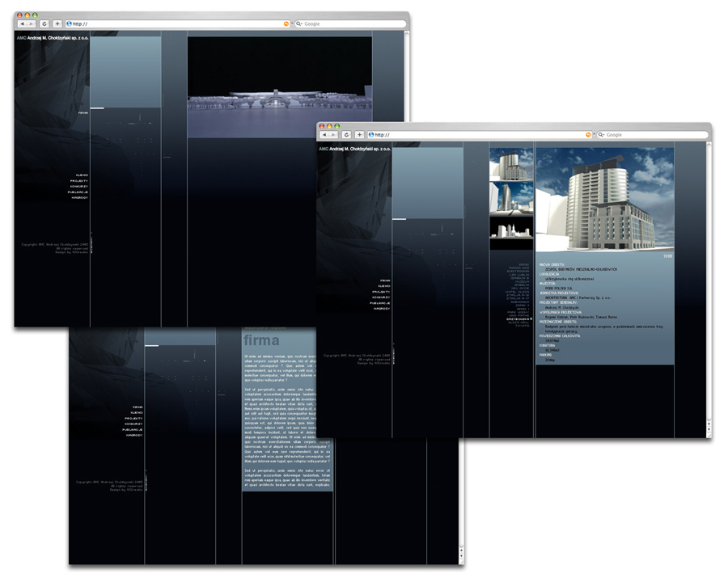728x582 pixels.
Task: Open the Google search engine dropdown in building-render window
Action: click(x=602, y=135)
